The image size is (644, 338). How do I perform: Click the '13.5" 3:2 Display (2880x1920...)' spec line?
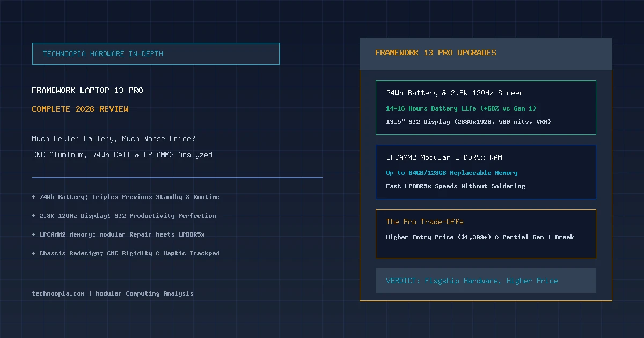pos(469,122)
